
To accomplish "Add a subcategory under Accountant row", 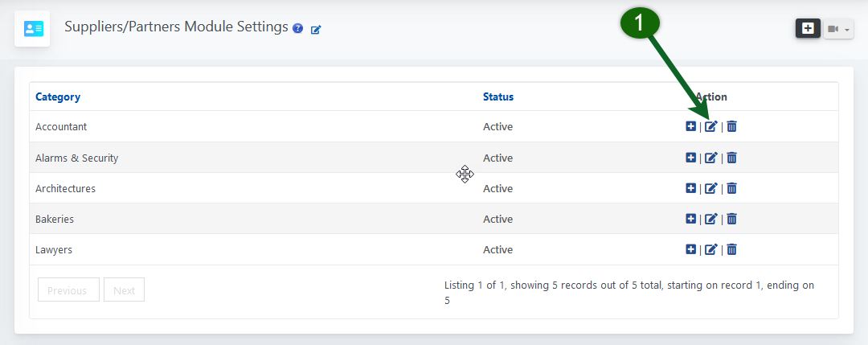I will click(690, 126).
